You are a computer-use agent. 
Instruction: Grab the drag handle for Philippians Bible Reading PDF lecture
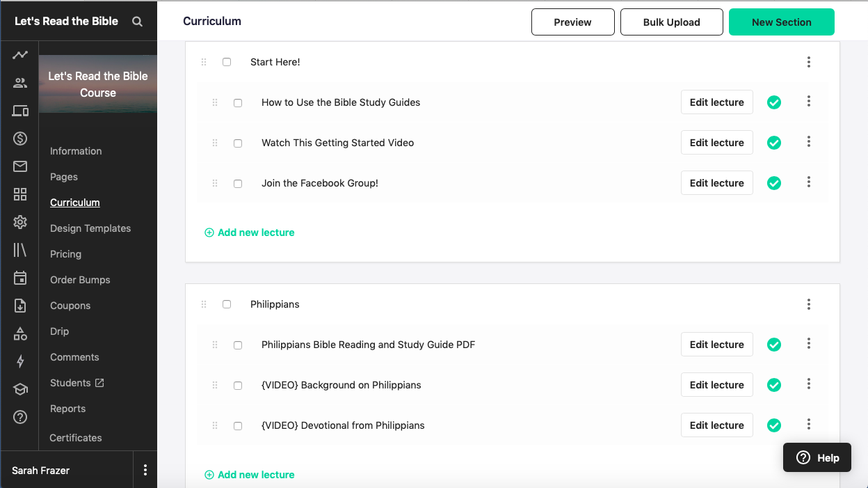coord(215,345)
